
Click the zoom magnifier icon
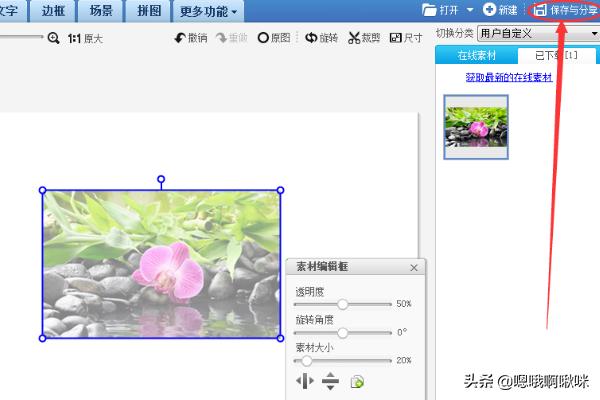point(53,38)
